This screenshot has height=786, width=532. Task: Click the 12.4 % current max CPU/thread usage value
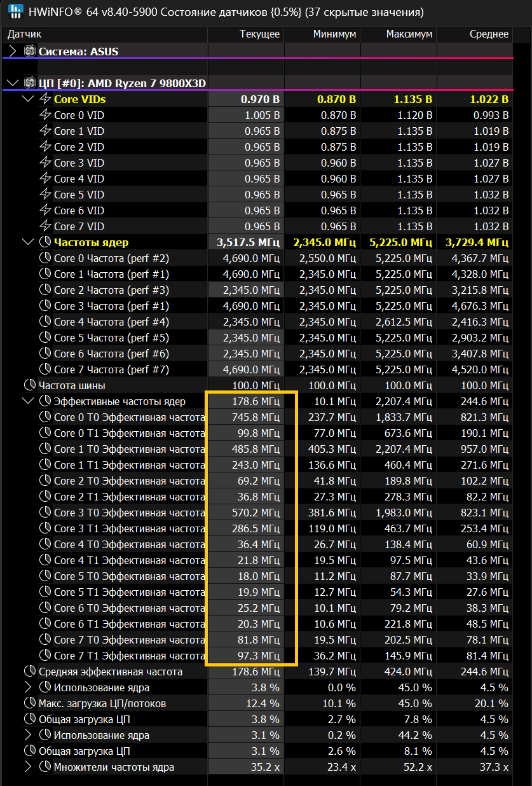click(263, 703)
